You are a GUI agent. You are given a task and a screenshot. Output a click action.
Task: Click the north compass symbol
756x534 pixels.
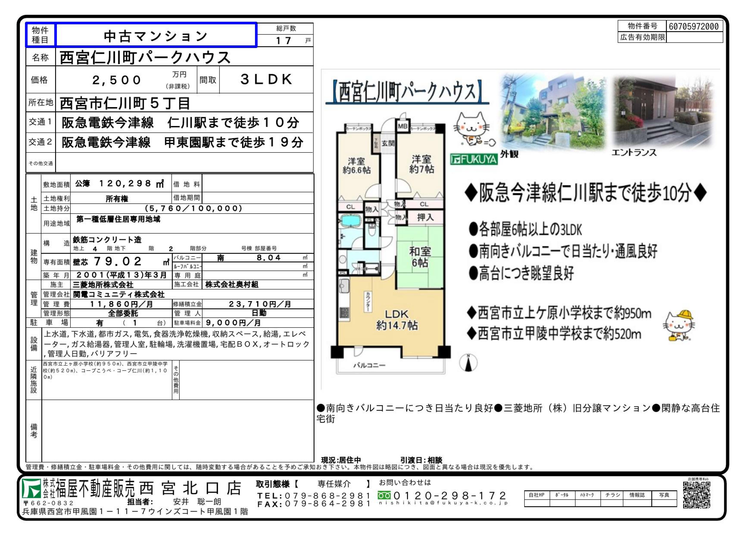point(468,363)
